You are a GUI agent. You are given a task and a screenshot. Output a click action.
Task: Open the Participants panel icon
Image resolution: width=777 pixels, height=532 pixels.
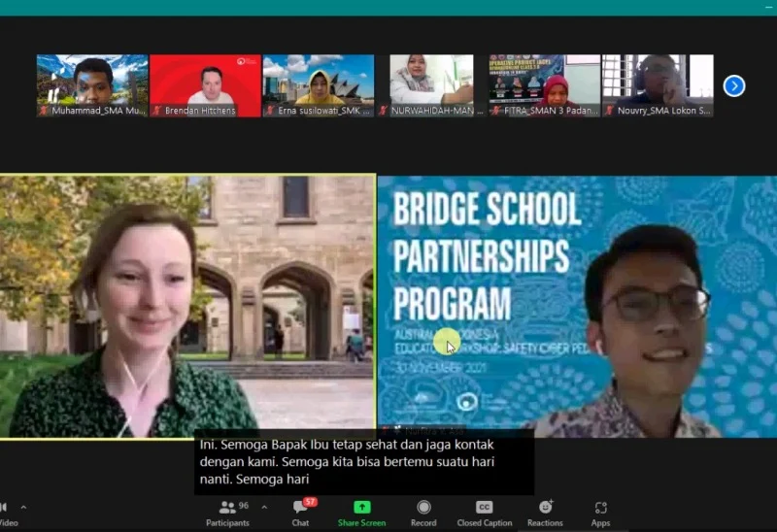click(x=227, y=507)
